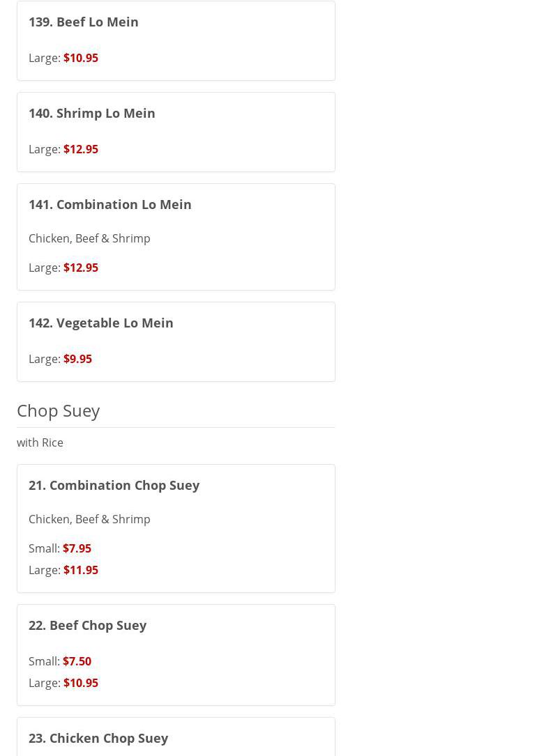
Task: Choose Large $10.95 Beef Chop Suey
Action: tap(81, 683)
